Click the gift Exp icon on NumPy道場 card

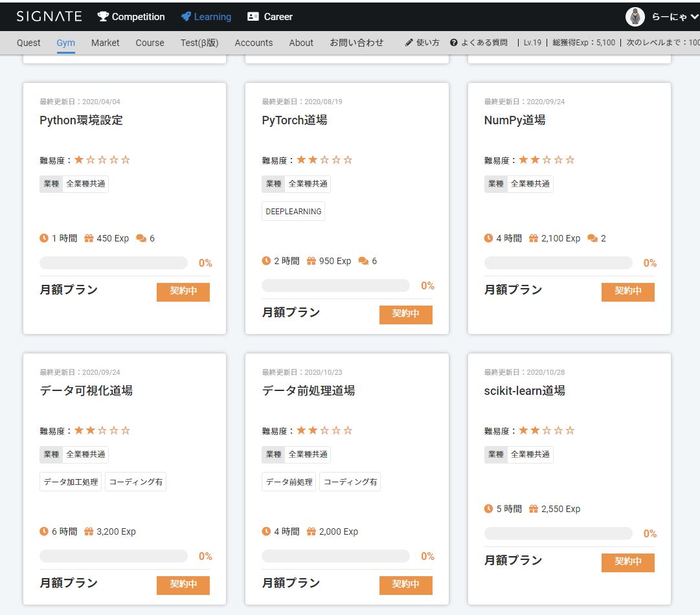[x=534, y=238]
